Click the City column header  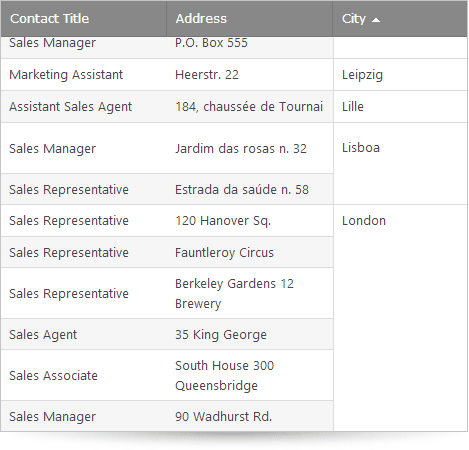pyautogui.click(x=400, y=19)
